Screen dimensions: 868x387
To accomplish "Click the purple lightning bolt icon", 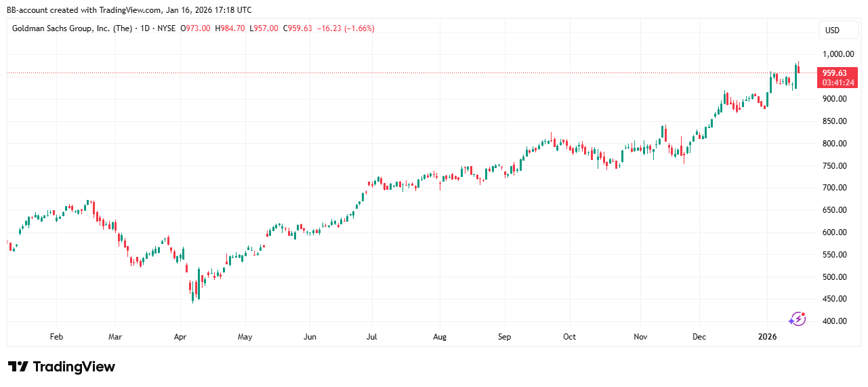I will coord(798,319).
